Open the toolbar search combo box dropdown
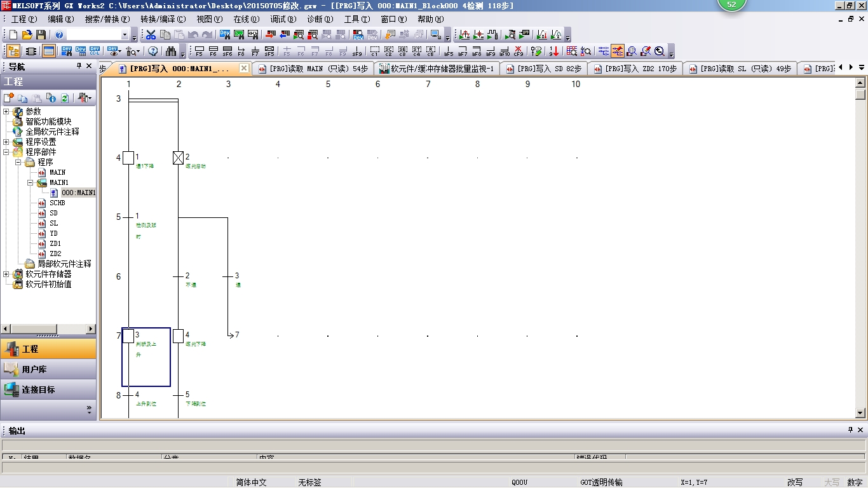The height and width of the screenshot is (488, 868). 125,35
